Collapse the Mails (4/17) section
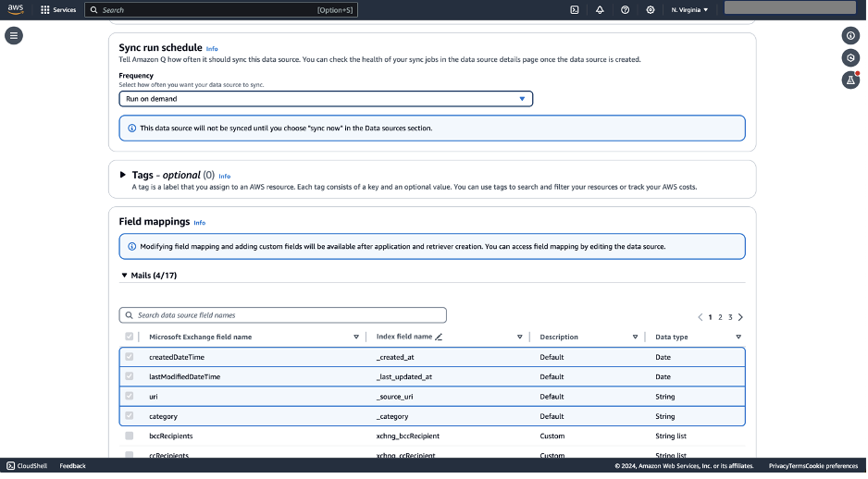The image size is (868, 479). [125, 276]
